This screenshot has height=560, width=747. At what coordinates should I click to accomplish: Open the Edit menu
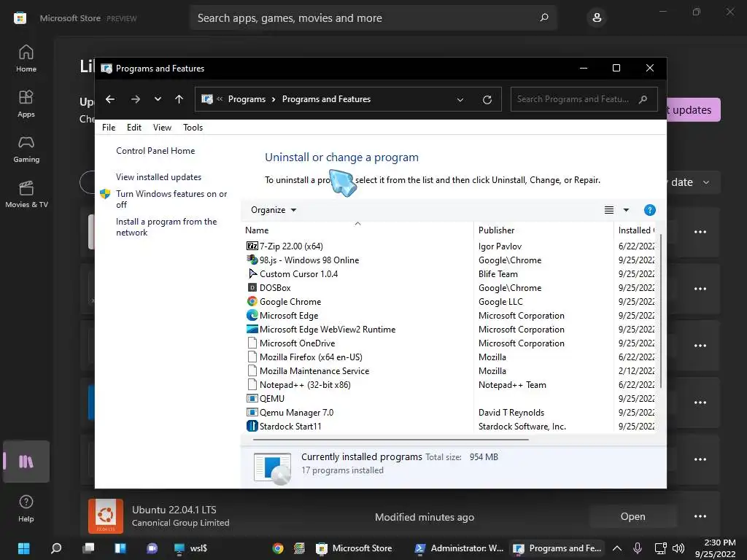pyautogui.click(x=134, y=127)
